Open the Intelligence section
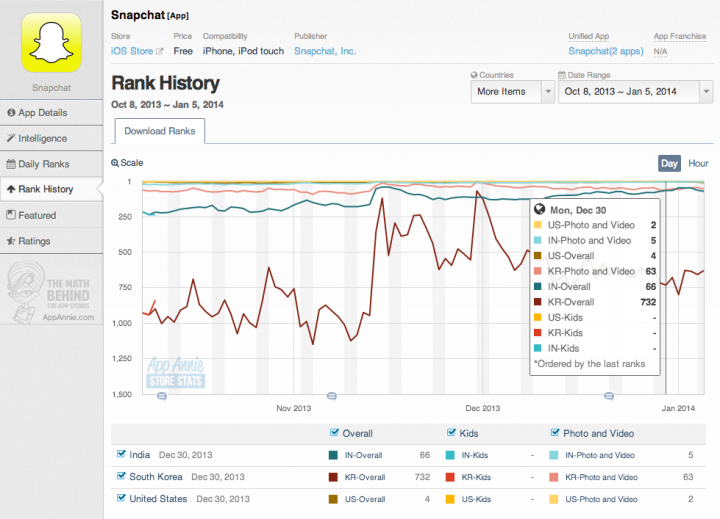The image size is (720, 519). (51, 138)
